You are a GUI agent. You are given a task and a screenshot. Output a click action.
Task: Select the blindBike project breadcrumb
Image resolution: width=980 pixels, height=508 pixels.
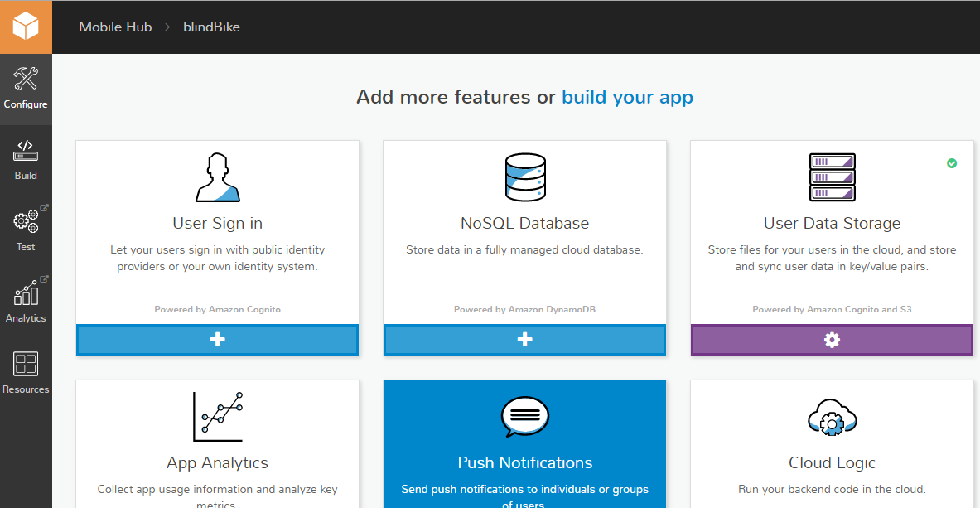211,27
